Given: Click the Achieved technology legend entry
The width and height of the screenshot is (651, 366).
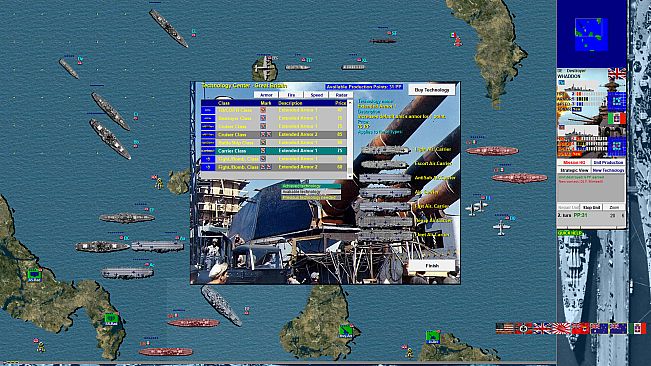Looking at the screenshot, I should coord(311,186).
